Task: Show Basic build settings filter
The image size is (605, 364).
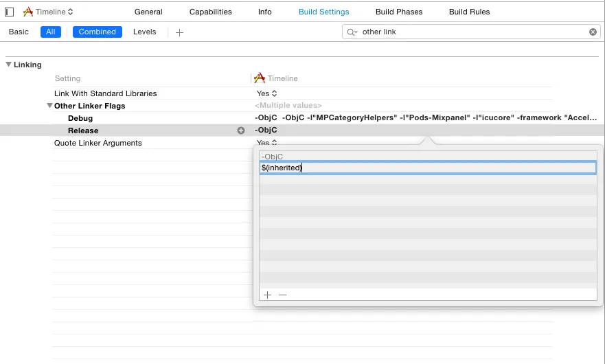Action: (x=19, y=32)
